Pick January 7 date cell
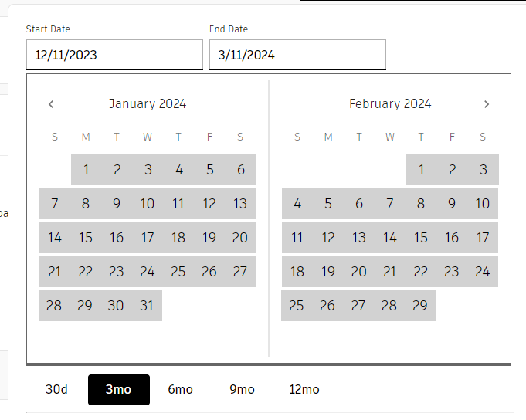 (x=55, y=204)
